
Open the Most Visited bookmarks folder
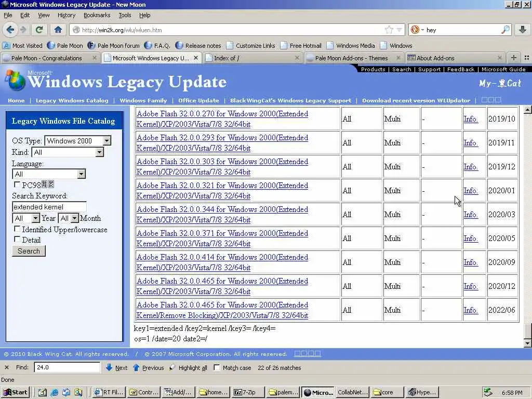coord(22,46)
